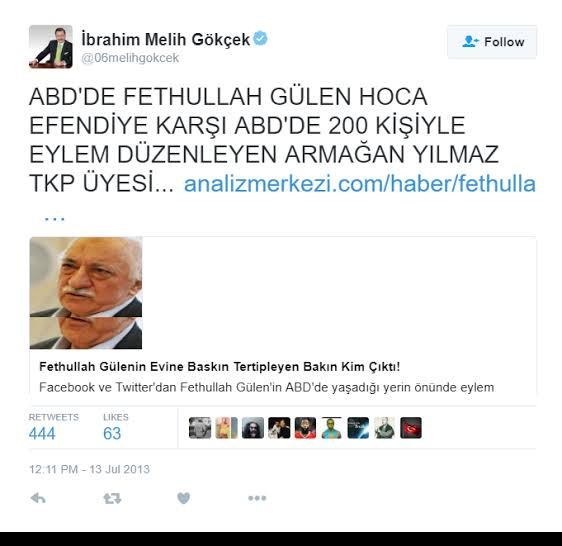The width and height of the screenshot is (562, 546).
Task: View the 444 retweets count
Action: pos(42,433)
